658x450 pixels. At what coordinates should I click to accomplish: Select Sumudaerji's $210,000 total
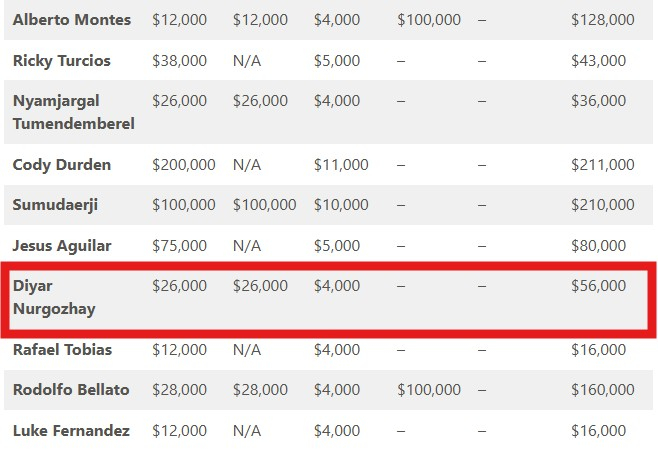[x=602, y=205]
